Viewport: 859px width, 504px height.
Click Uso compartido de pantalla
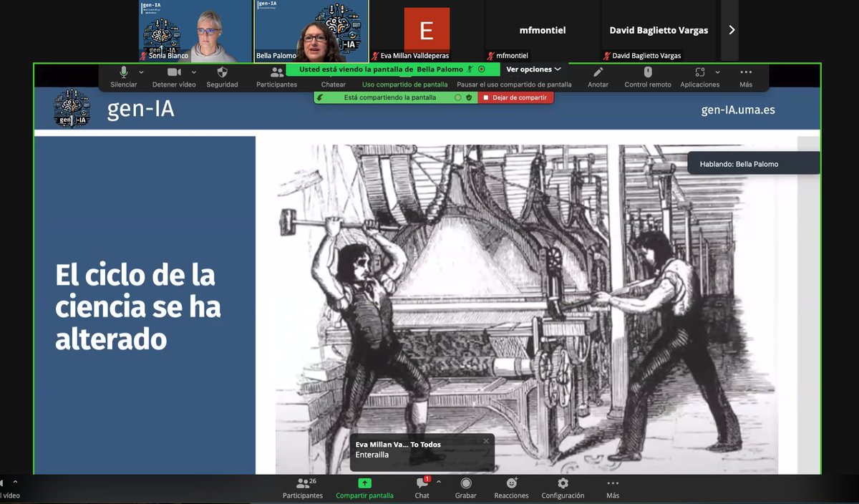405,84
